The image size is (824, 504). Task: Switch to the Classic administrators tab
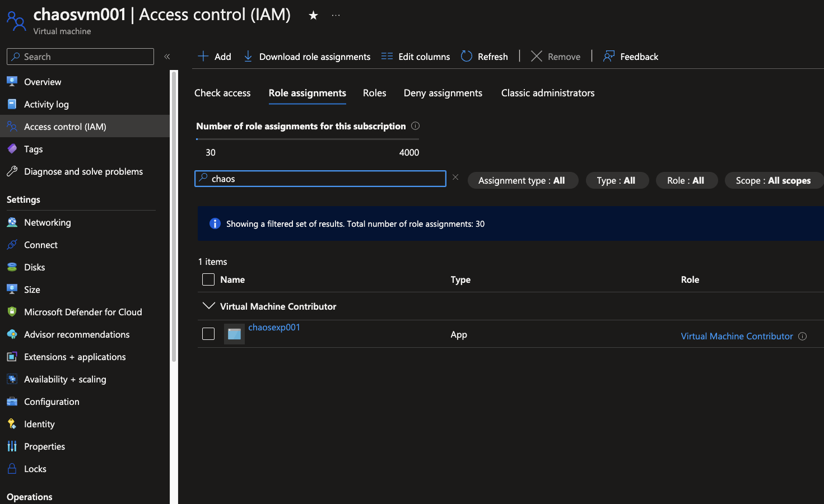pos(548,93)
